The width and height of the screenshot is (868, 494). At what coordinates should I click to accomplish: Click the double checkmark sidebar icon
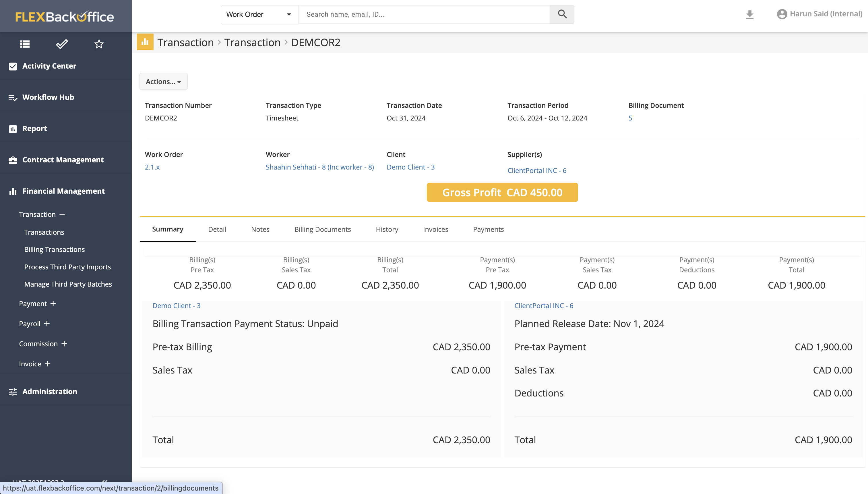(62, 44)
